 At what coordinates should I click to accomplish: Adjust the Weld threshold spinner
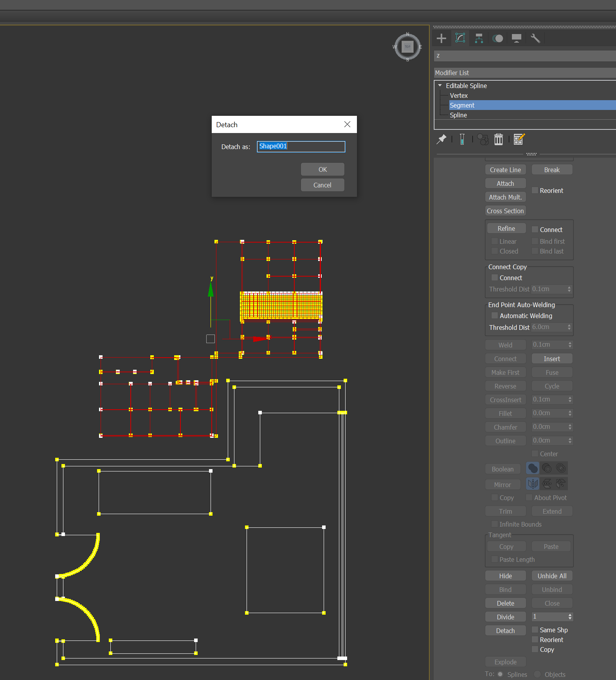tap(570, 345)
